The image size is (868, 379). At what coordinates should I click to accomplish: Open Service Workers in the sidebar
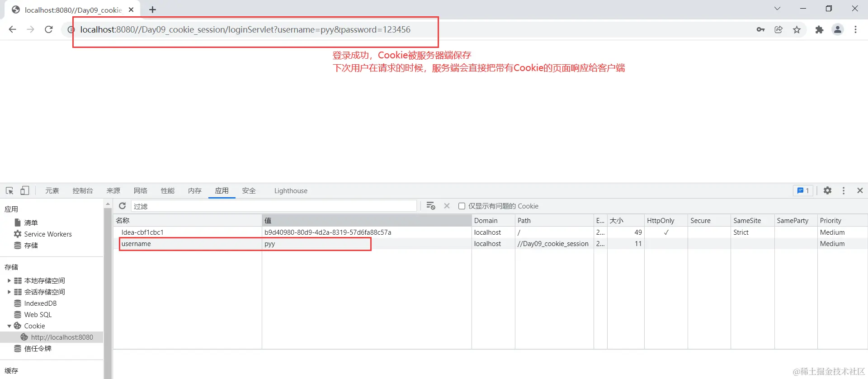[x=48, y=234]
